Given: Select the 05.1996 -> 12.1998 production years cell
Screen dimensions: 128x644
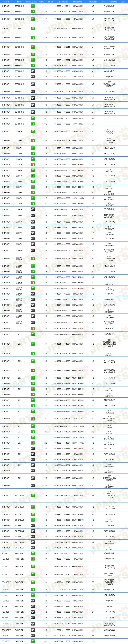Looking at the screenshot, I should [x=62, y=606].
